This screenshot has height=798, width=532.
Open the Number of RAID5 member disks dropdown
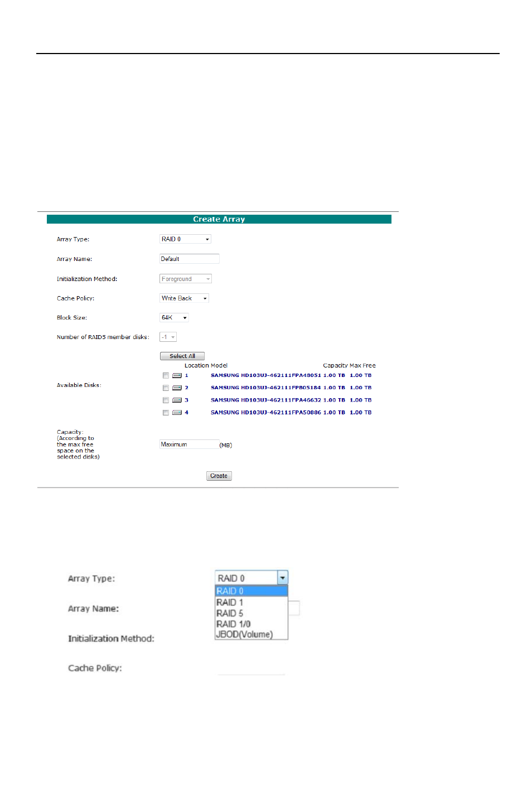[168, 337]
